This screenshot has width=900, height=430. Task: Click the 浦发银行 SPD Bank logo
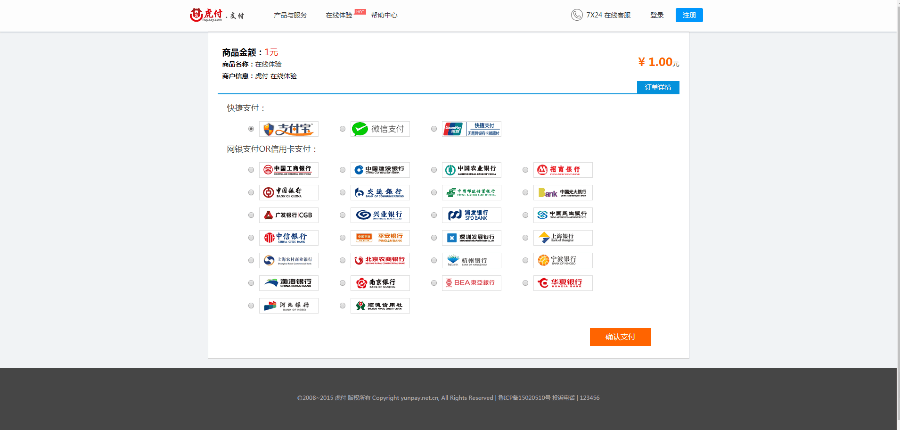(x=471, y=215)
